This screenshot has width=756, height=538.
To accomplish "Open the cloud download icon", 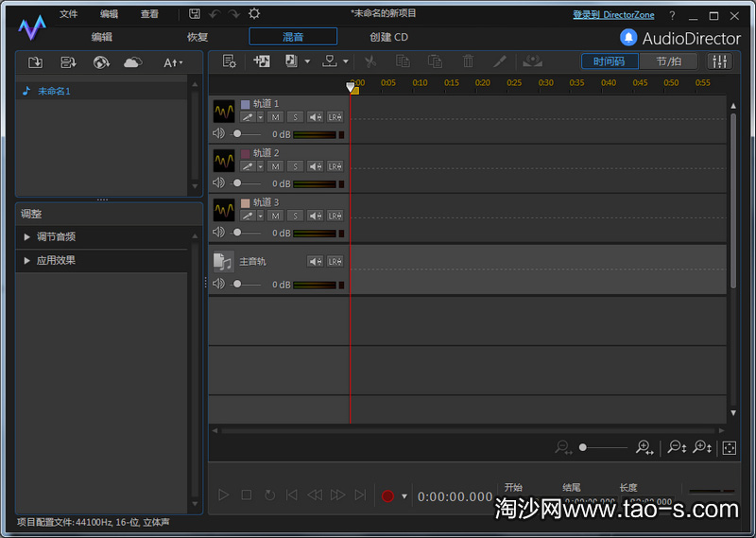I will 133,62.
